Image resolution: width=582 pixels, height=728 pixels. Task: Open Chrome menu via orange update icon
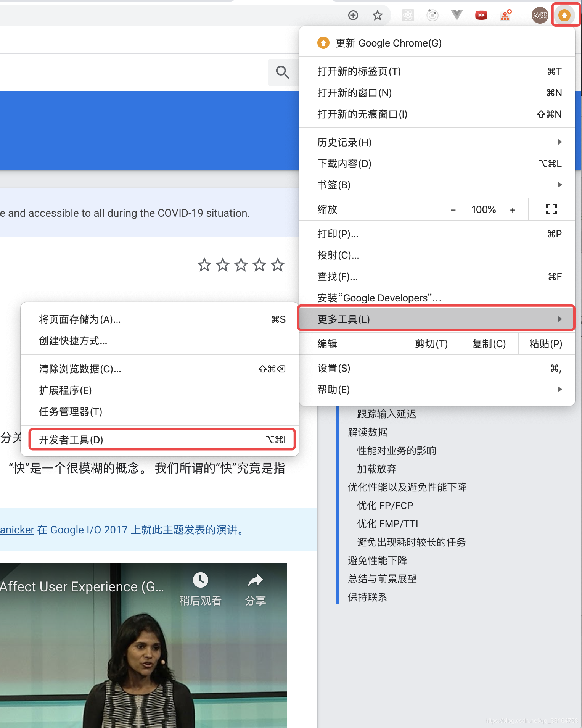point(564,15)
